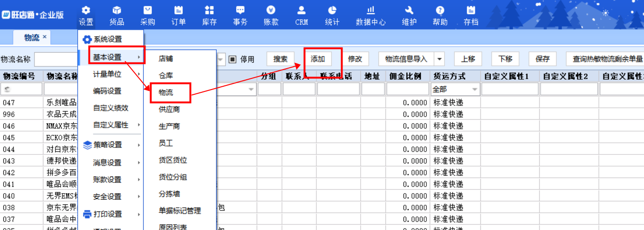Expand the 策略设置 submenu
The height and width of the screenshot is (230, 644).
pyautogui.click(x=111, y=145)
